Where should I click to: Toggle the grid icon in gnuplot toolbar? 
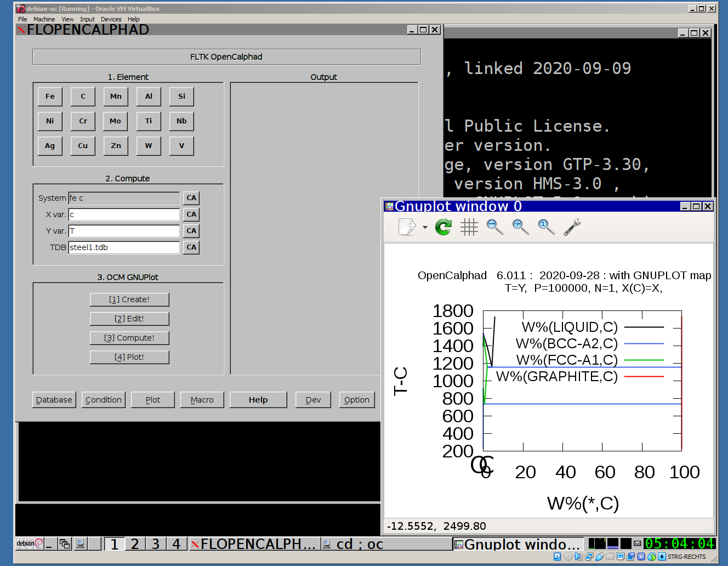[469, 227]
